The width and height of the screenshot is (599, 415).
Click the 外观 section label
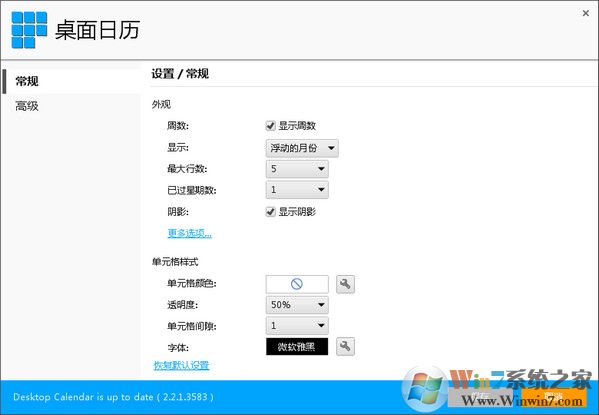[161, 104]
